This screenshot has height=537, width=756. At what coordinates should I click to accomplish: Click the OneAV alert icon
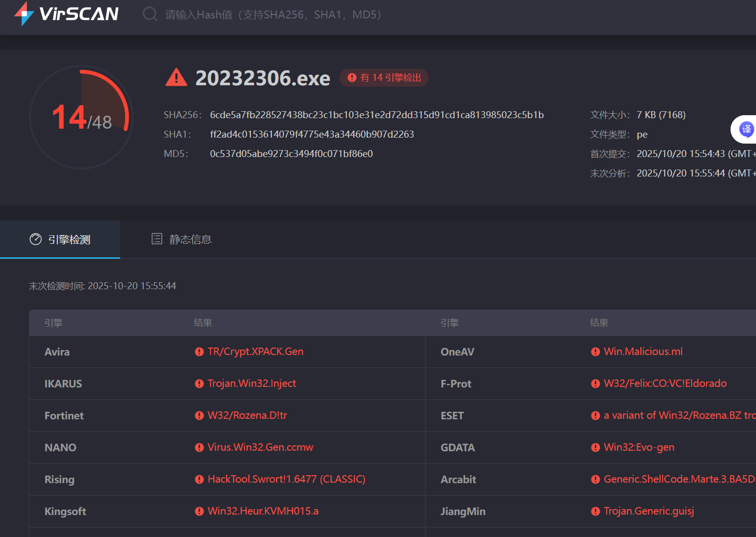click(x=595, y=352)
